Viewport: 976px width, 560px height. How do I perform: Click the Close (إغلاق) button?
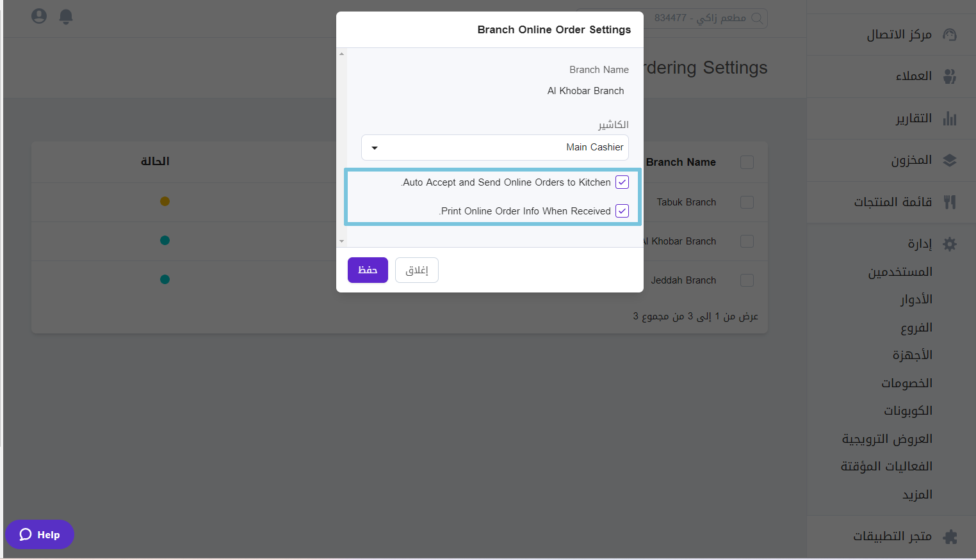click(416, 270)
